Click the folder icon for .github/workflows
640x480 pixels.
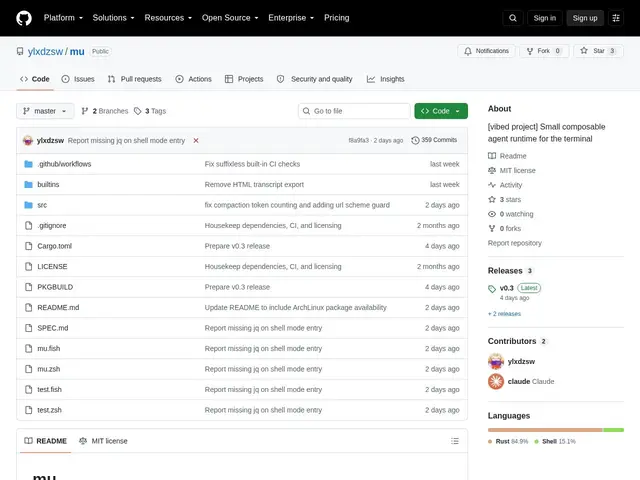28,164
